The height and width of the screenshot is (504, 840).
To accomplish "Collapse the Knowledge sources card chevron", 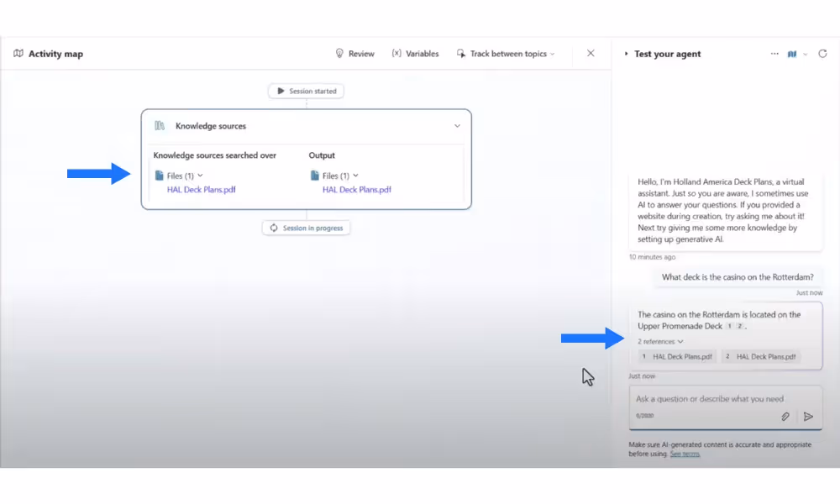I will (457, 126).
